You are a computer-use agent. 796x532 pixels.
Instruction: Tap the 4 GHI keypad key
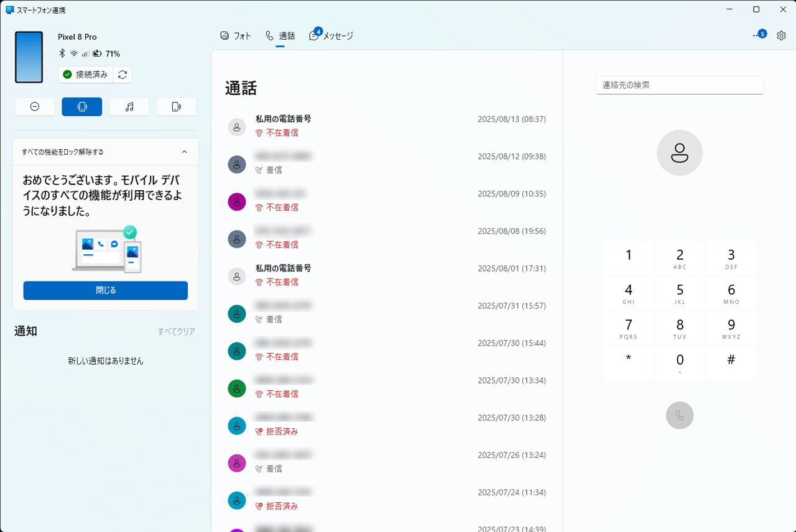coord(629,293)
